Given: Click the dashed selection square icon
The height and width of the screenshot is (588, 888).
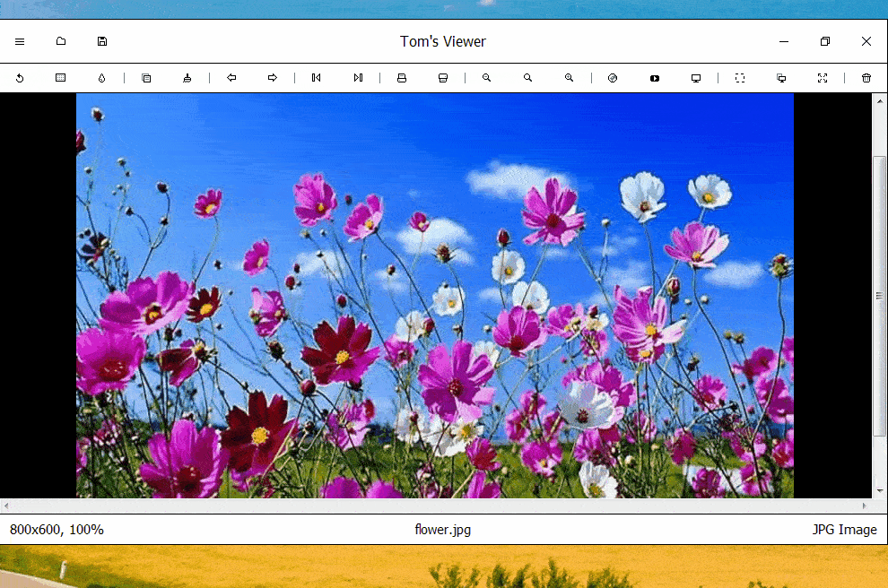Looking at the screenshot, I should (740, 78).
